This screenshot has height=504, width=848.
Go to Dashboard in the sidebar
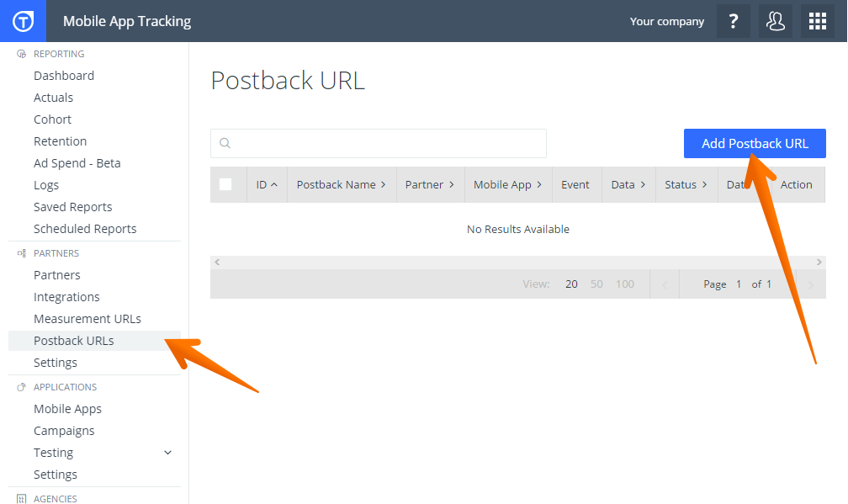pyautogui.click(x=64, y=76)
